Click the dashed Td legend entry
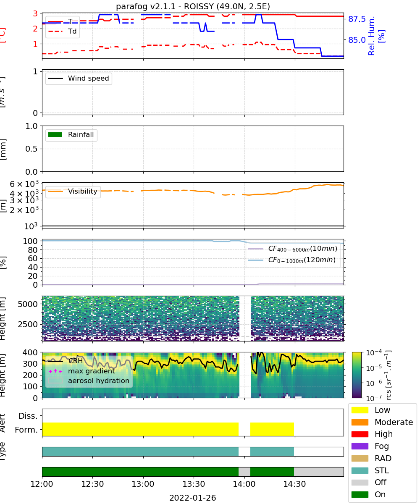The width and height of the screenshot is (420, 504). [62, 31]
